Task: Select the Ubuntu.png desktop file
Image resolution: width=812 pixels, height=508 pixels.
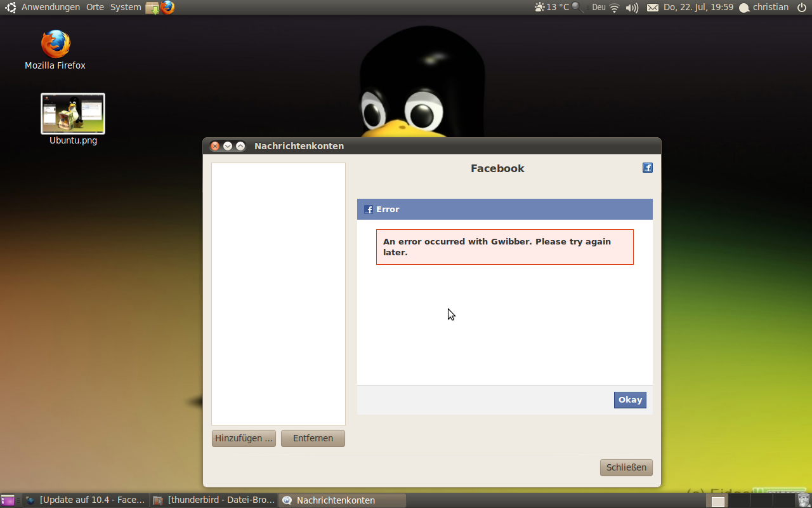Action: (73, 119)
